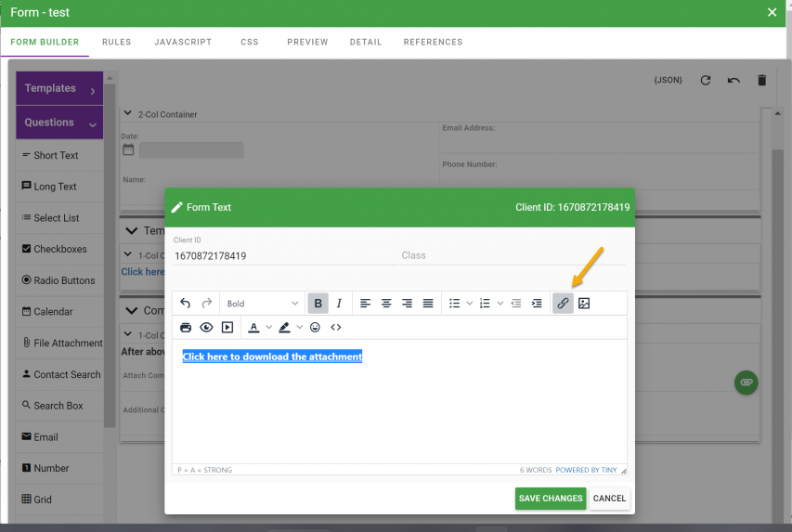Click the insert media icon
Screen dimensions: 792x532
[x=227, y=328]
